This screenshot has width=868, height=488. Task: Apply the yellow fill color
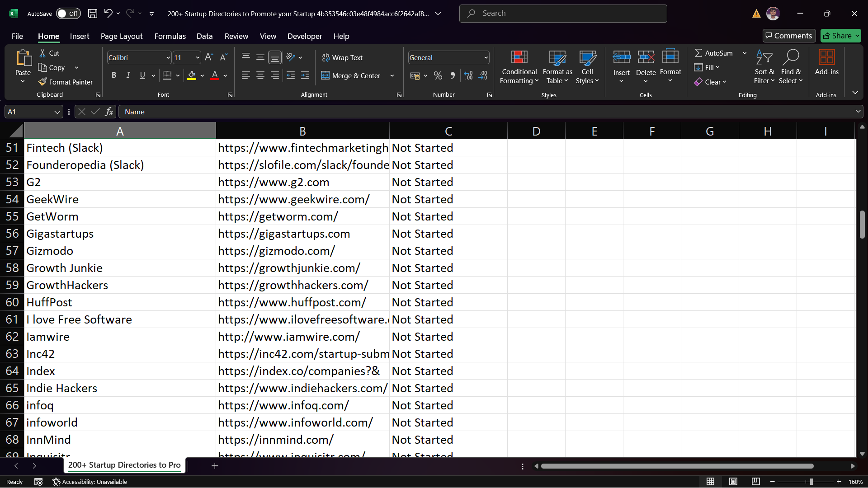[x=192, y=75]
